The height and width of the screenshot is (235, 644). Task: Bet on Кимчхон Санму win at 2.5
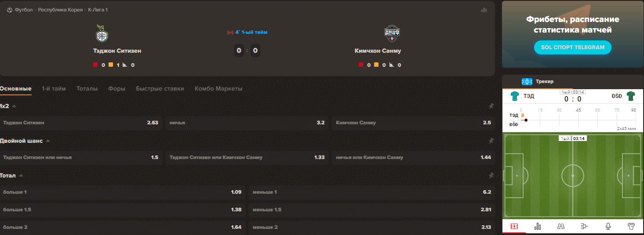[x=413, y=123]
